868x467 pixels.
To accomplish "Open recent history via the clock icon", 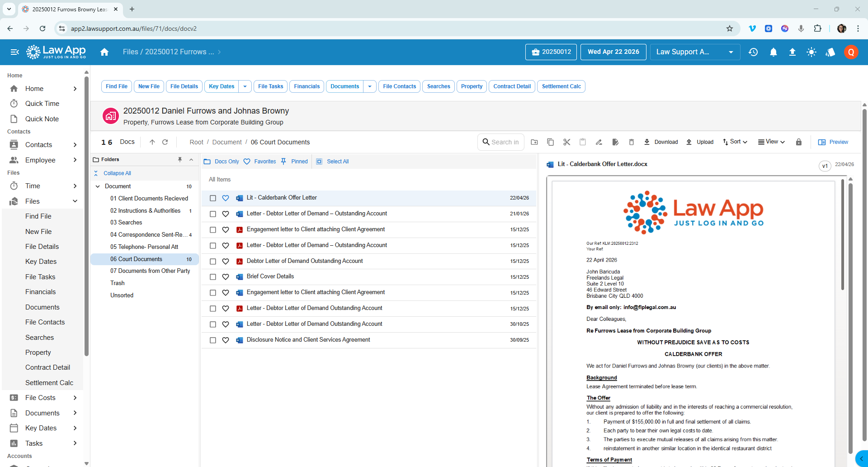I will [x=753, y=52].
